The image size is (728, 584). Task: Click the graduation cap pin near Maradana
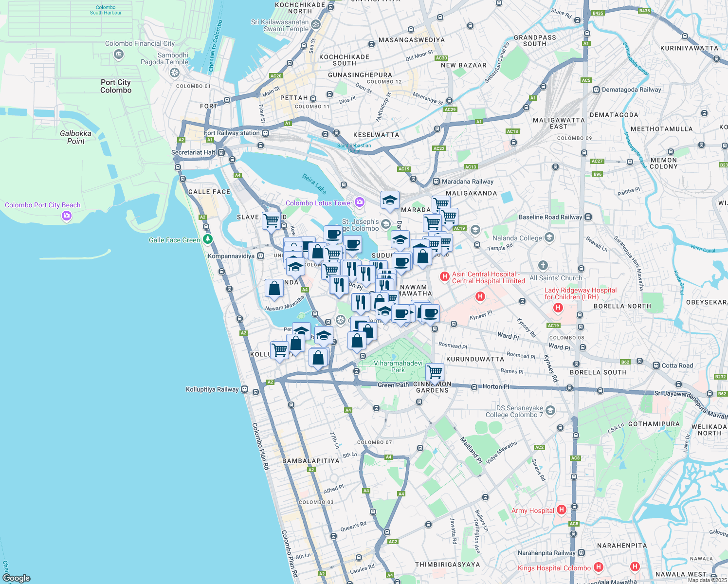(390, 200)
